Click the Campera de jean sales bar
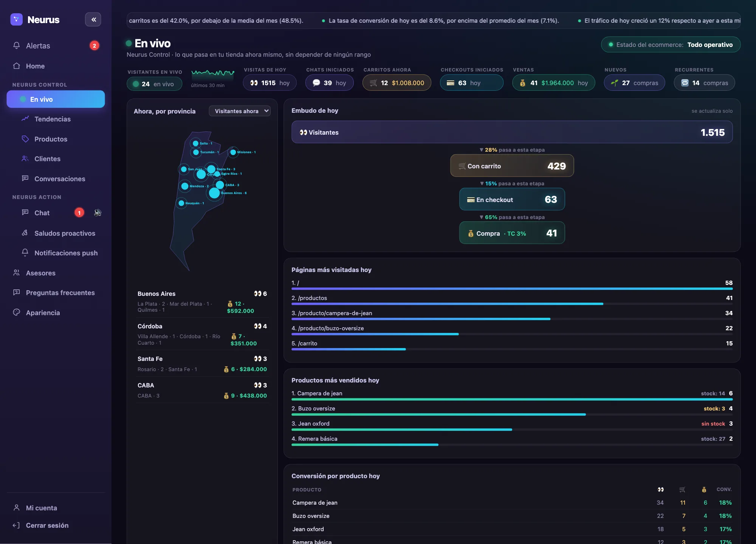 tap(512, 399)
